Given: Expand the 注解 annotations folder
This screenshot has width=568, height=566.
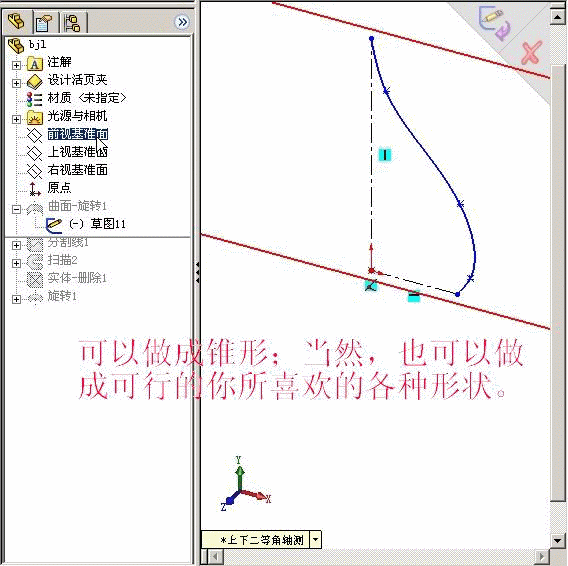Looking at the screenshot, I should 16,65.
